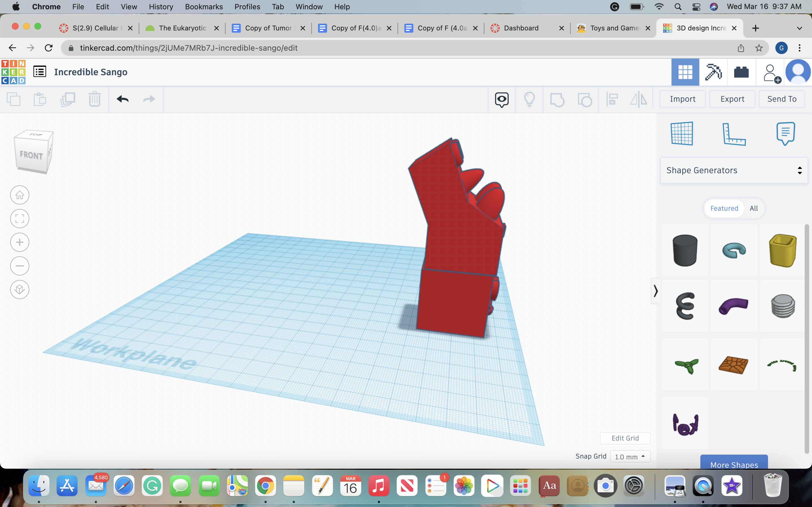Open the Shape Generators dropdown
The image size is (812, 507).
[734, 170]
